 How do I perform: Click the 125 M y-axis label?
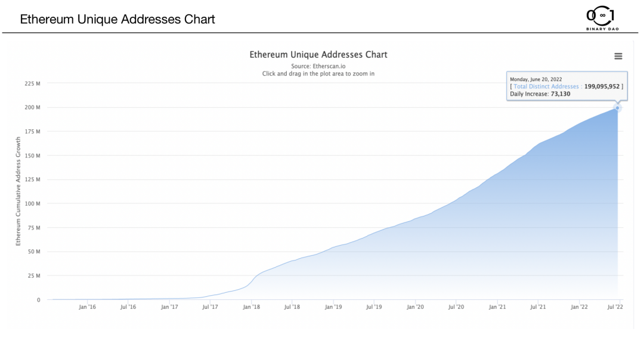coord(32,179)
